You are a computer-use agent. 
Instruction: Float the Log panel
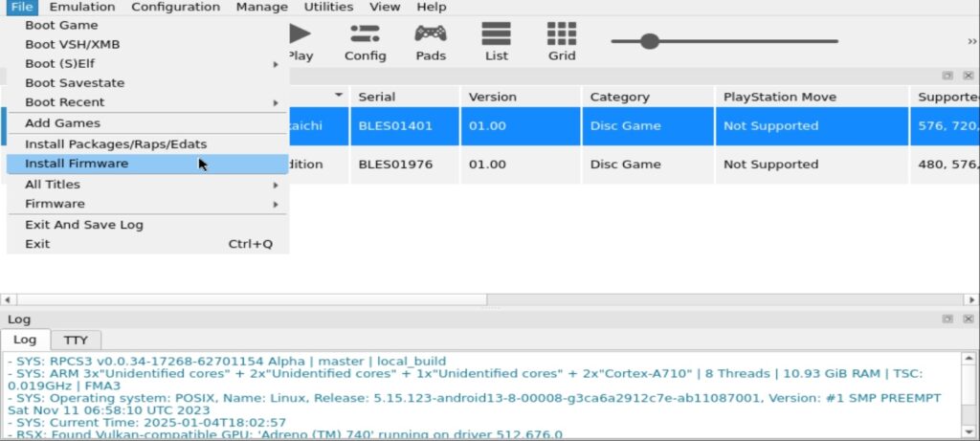coord(947,320)
